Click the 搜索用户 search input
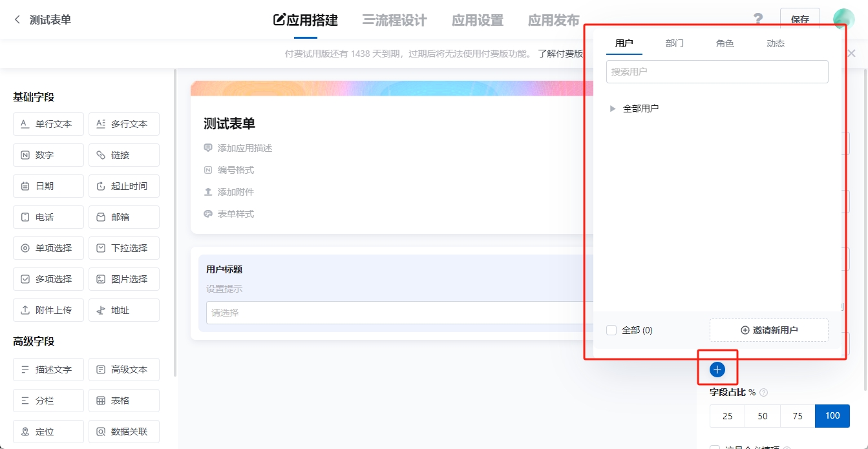The width and height of the screenshot is (868, 449). point(717,71)
